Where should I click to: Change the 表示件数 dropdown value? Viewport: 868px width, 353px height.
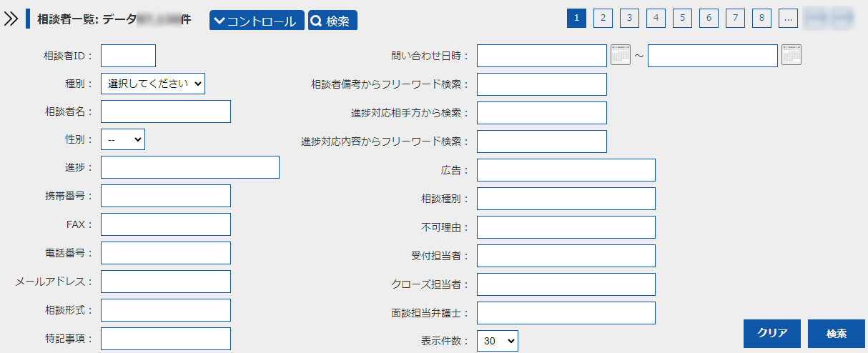[497, 342]
